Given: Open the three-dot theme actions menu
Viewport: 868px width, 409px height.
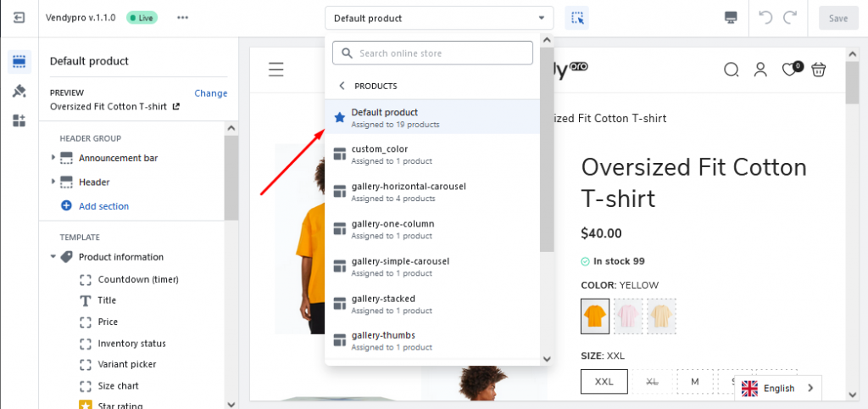Looking at the screenshot, I should pyautogui.click(x=183, y=18).
